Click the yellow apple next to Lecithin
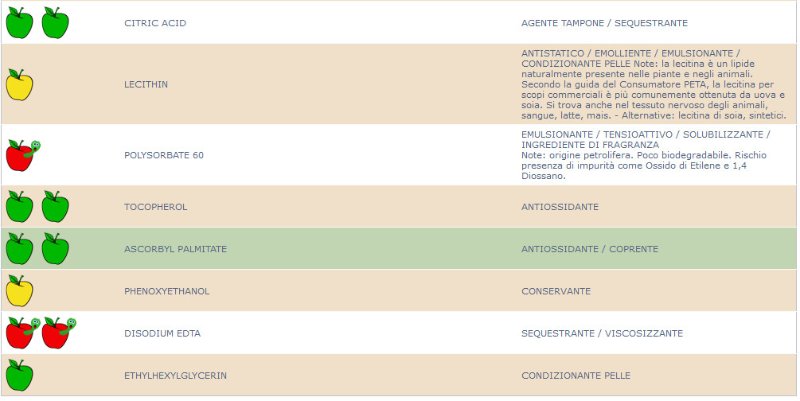This screenshot has width=800, height=401. [19, 84]
